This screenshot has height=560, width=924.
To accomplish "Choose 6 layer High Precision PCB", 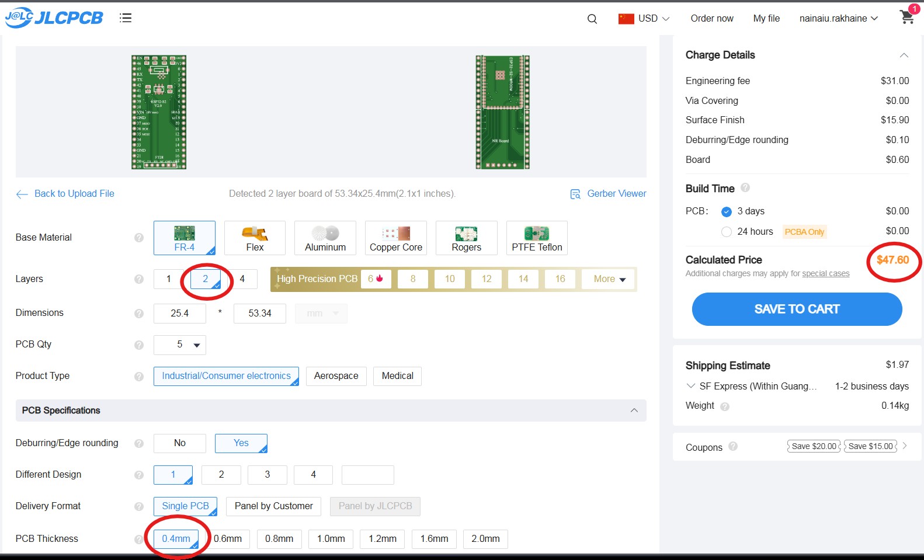I will coord(376,279).
